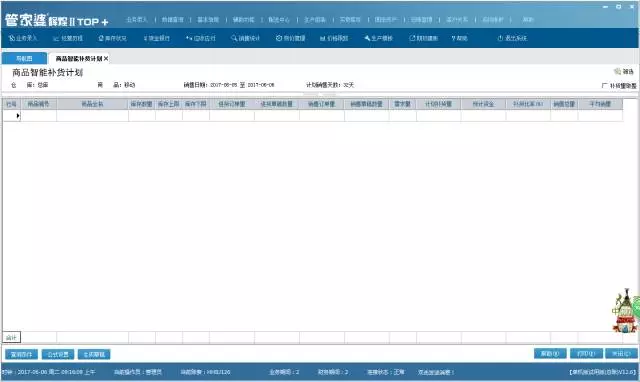Open the 帮助 menu in top bar
The height and width of the screenshot is (382, 640).
pyautogui.click(x=528, y=20)
